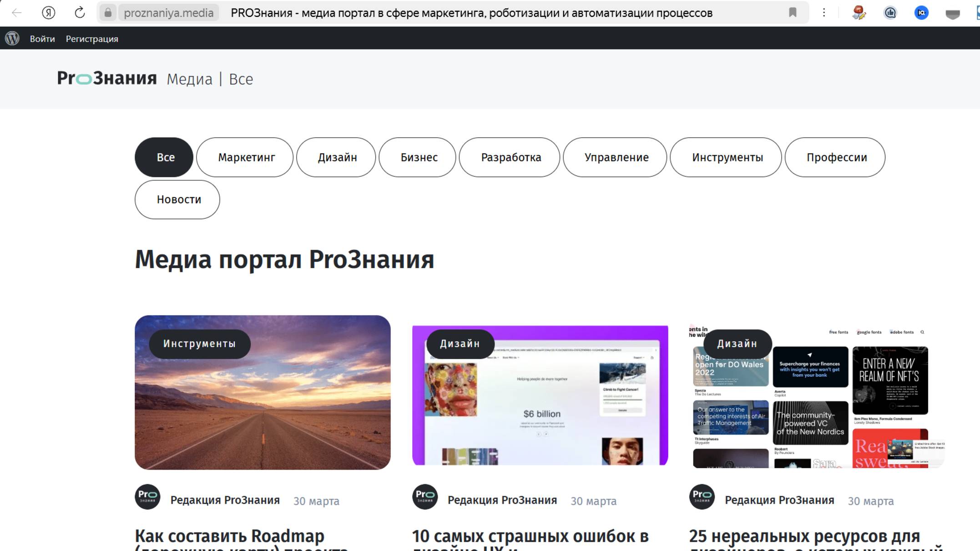
Task: Reload the page with the refresh icon
Action: [80, 13]
